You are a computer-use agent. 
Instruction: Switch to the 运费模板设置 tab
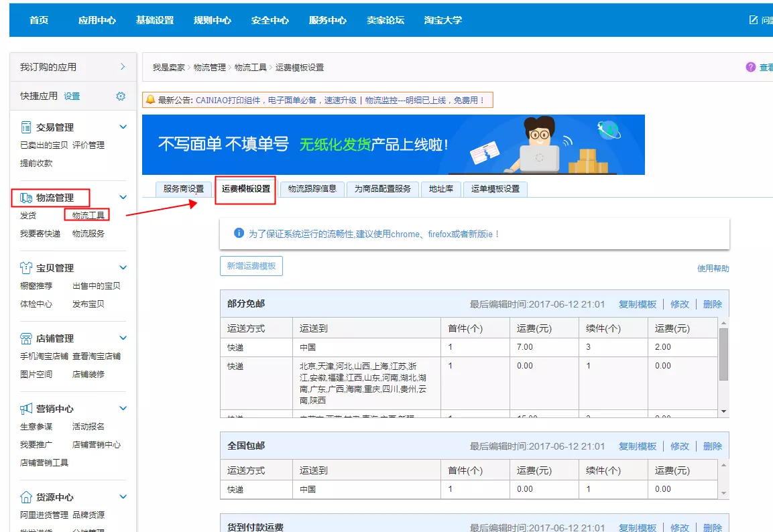click(x=246, y=189)
